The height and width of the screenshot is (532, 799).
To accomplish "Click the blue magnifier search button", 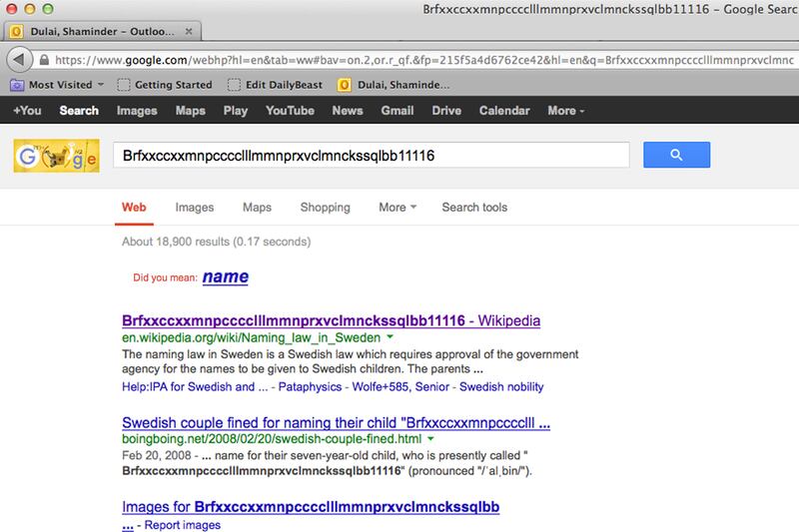I will 676,155.
